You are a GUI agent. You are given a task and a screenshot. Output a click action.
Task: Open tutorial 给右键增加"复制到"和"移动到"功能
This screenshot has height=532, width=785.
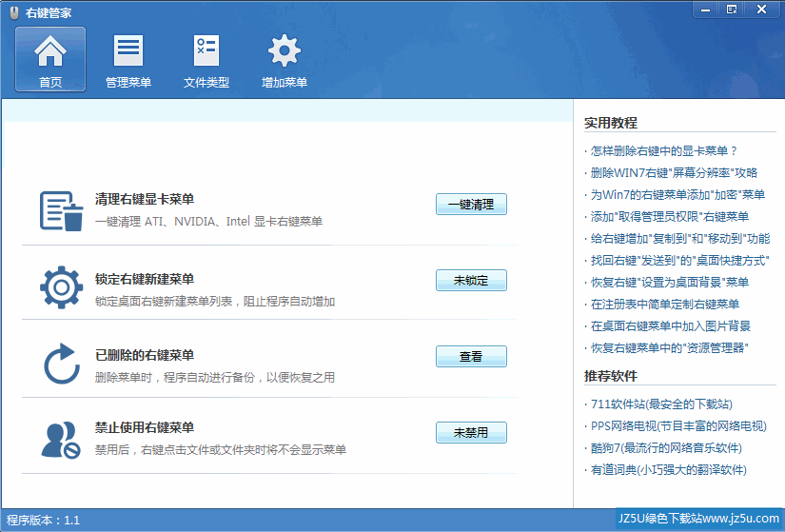680,239
